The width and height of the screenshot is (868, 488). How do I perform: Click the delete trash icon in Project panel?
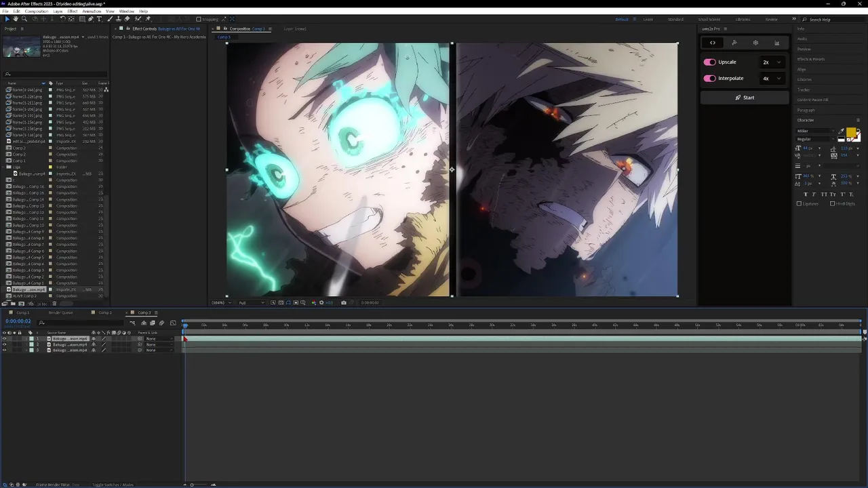point(54,304)
